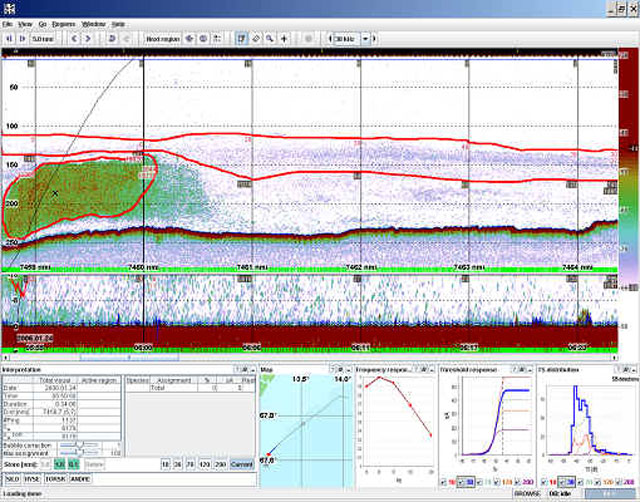
Task: Click the play forward icon in toolbar
Action: (x=20, y=38)
